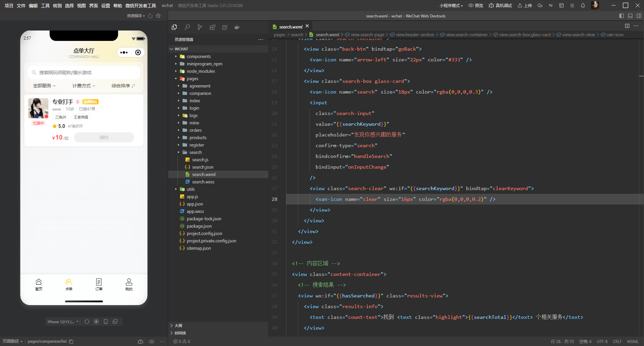Open the Extensions panel icon
This screenshot has height=346, width=644.
pyautogui.click(x=212, y=27)
